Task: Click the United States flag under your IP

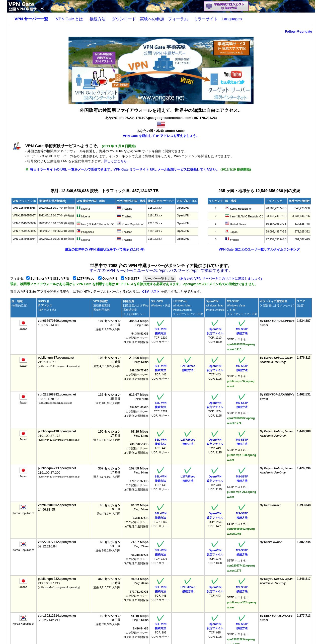Action: (161, 124)
